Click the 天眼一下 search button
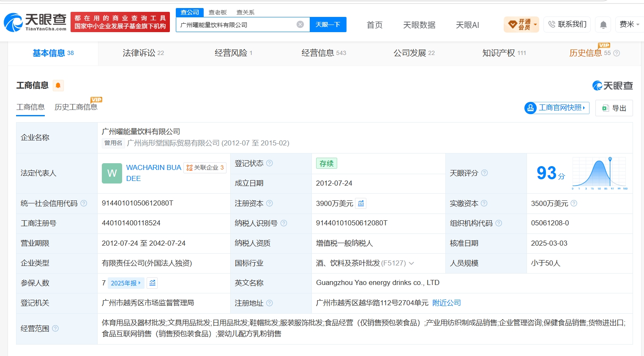The image size is (644, 356). tap(328, 25)
